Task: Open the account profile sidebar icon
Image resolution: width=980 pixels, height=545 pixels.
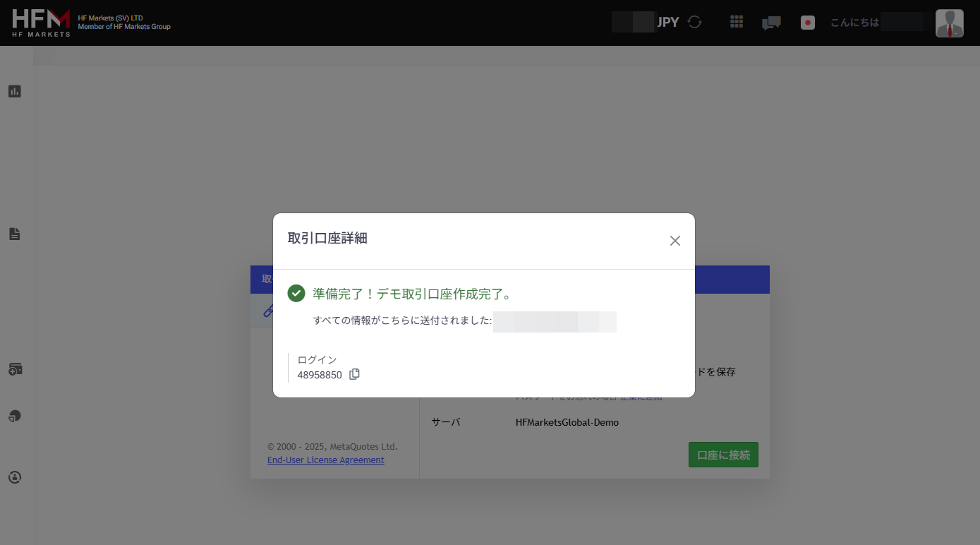Action: point(15,477)
